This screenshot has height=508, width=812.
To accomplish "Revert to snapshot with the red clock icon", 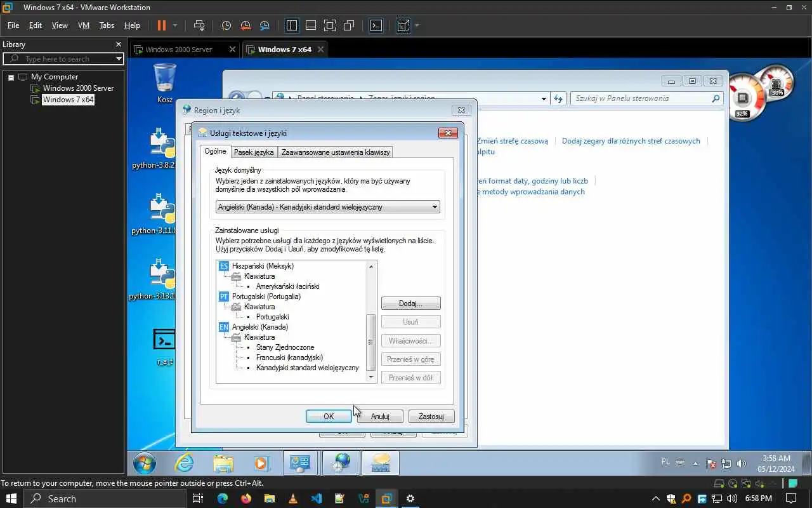I will pyautogui.click(x=246, y=25).
